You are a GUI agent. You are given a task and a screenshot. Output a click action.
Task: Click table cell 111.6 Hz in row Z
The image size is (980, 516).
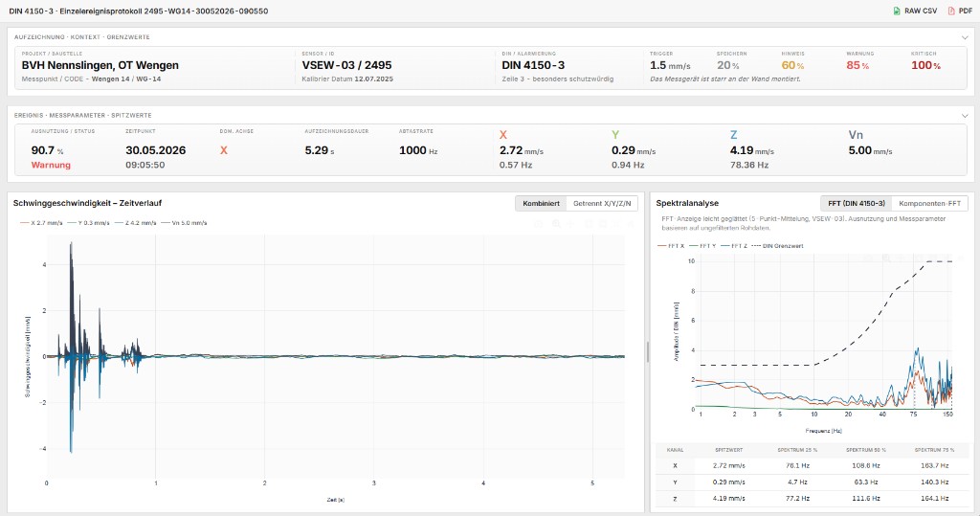tap(866, 499)
